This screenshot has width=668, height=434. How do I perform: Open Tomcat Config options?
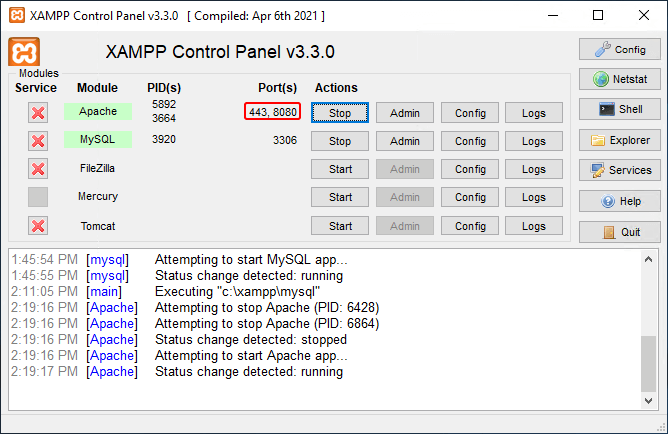470,226
